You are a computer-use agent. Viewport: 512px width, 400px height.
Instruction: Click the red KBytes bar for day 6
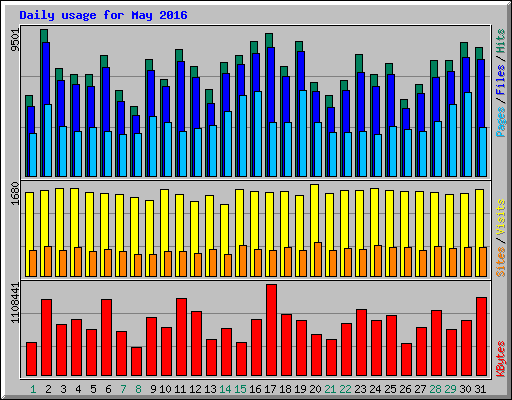pos(106,338)
